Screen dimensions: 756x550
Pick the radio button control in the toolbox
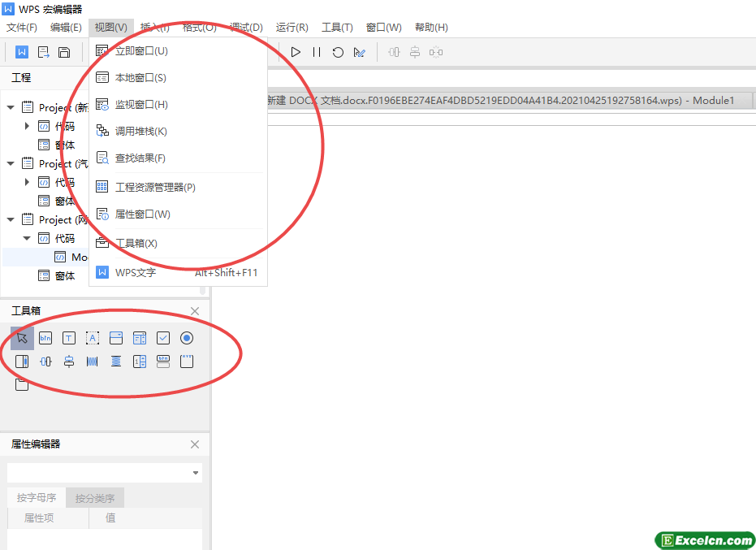187,338
